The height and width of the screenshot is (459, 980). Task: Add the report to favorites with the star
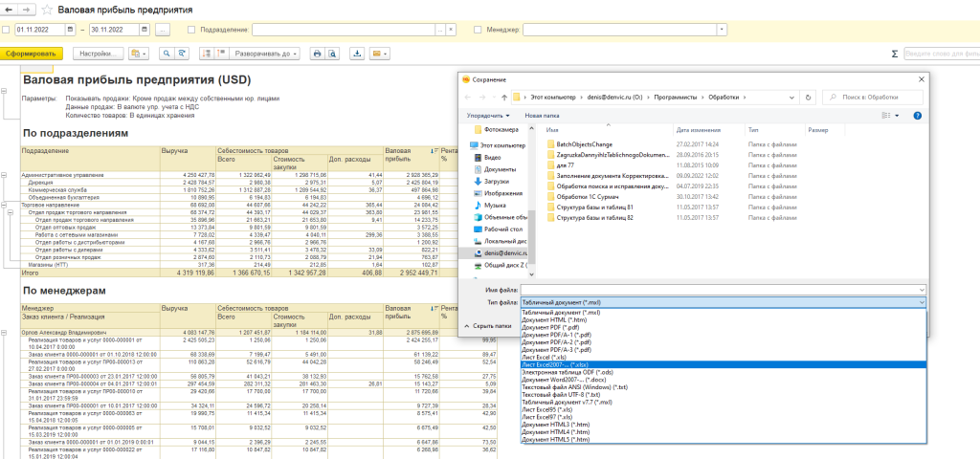[x=48, y=11]
